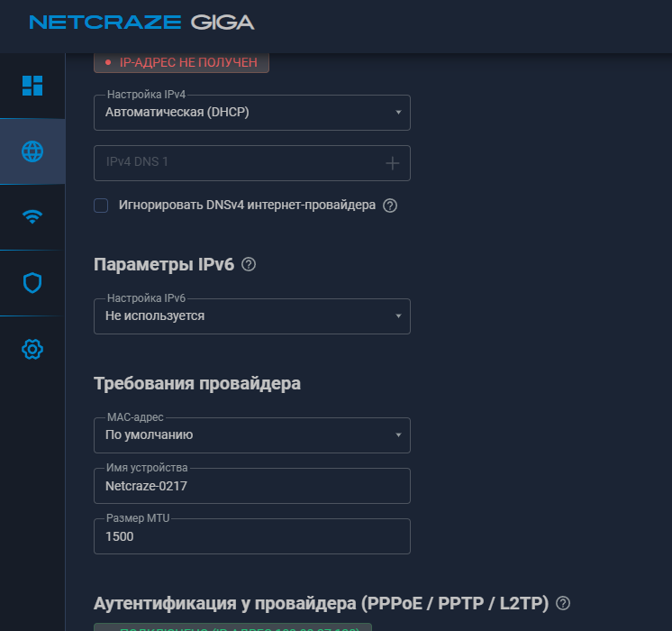672x631 pixels.
Task: Focus the IPv4 DNS 1 input field
Action: [x=234, y=163]
